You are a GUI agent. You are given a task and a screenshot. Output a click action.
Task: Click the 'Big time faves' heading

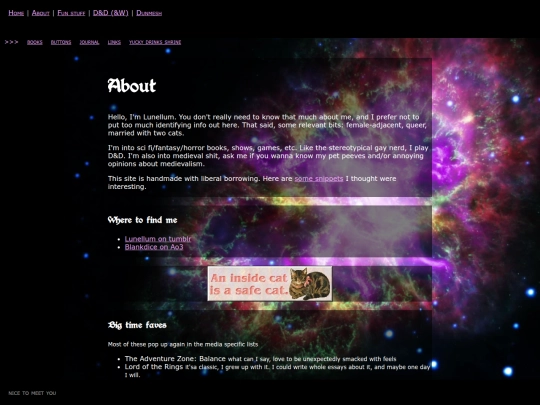(x=137, y=325)
